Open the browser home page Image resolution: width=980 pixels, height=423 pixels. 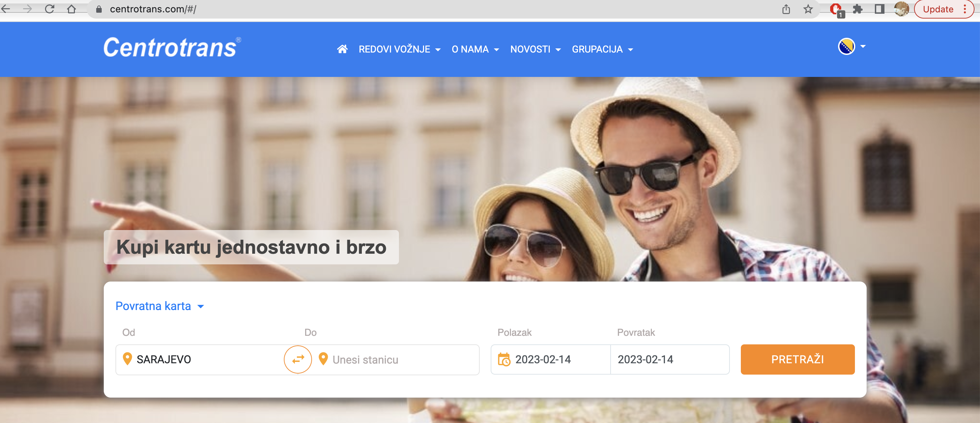(71, 9)
